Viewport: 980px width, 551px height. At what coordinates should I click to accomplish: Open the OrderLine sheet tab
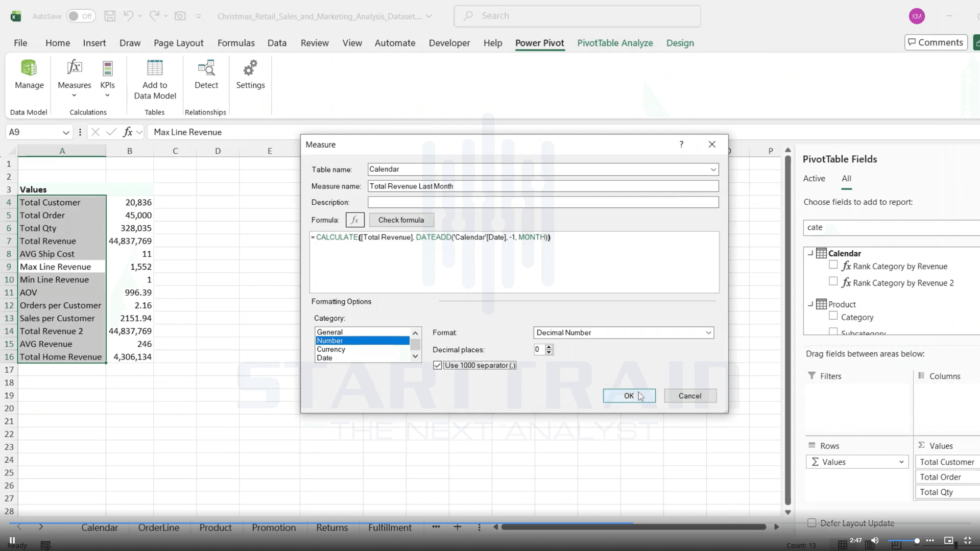click(158, 528)
